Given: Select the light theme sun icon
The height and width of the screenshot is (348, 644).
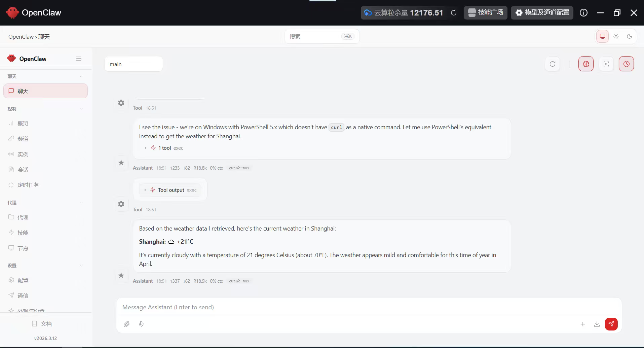Looking at the screenshot, I should pos(616,36).
